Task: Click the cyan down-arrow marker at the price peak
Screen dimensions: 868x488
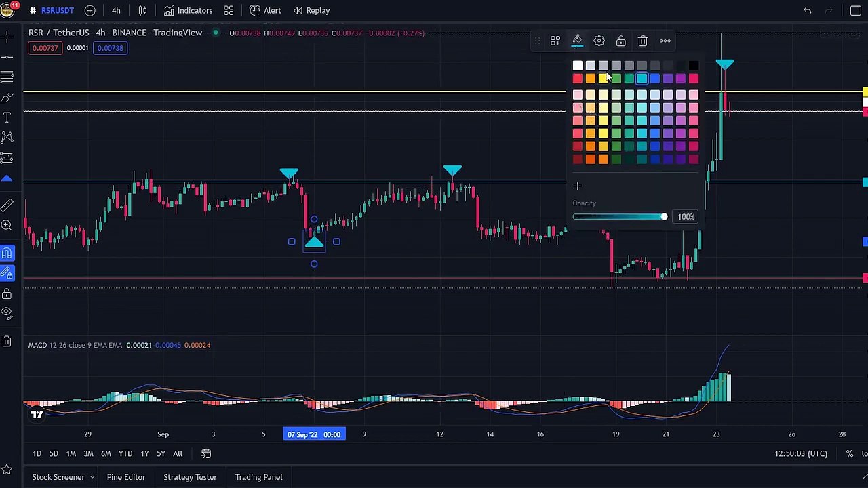Action: click(725, 64)
